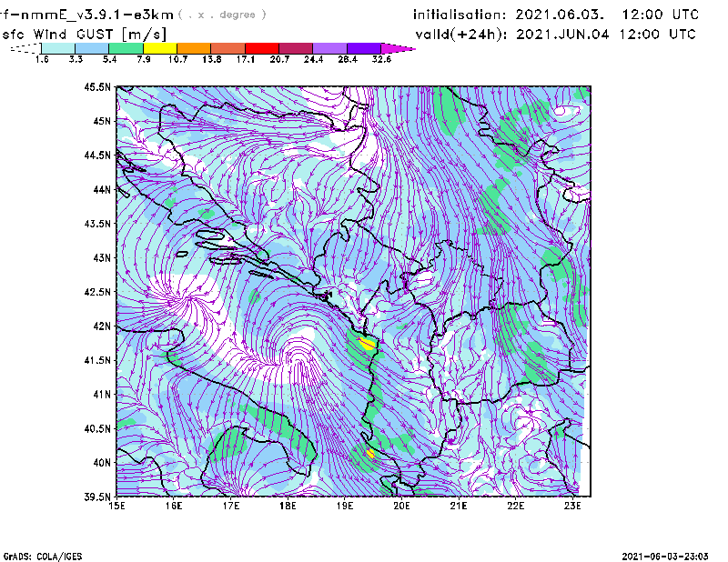Click the 'valid(+24h): 2021.JUN.04 12:00 UTC' line
Screen dimensions: 728x562
[x=556, y=35]
